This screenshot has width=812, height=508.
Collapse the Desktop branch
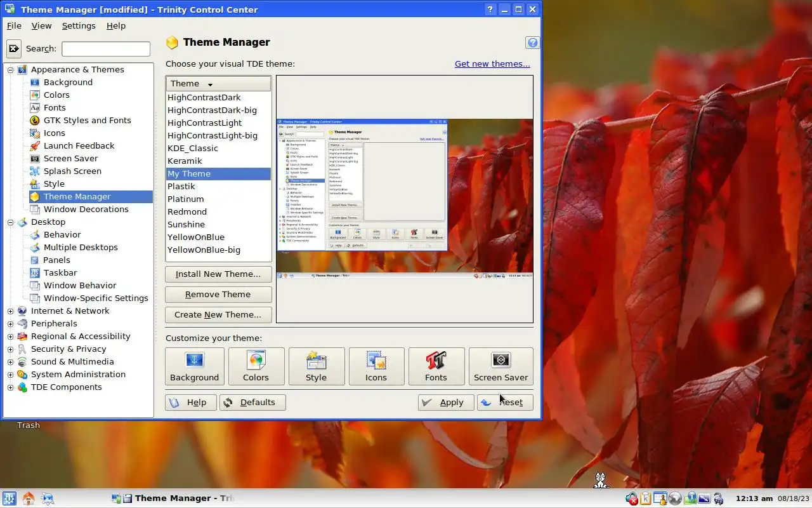click(x=10, y=222)
